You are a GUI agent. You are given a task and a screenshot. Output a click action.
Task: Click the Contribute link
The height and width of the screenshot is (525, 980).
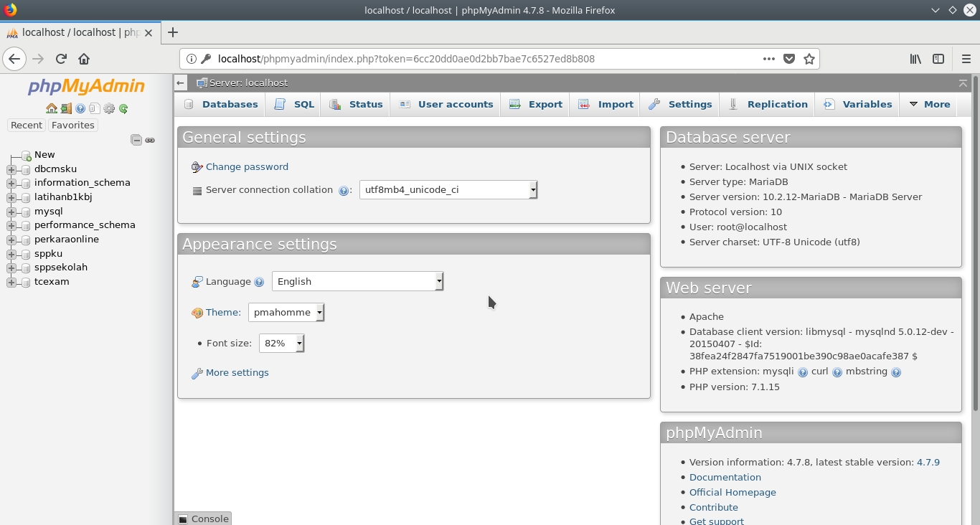coord(714,507)
